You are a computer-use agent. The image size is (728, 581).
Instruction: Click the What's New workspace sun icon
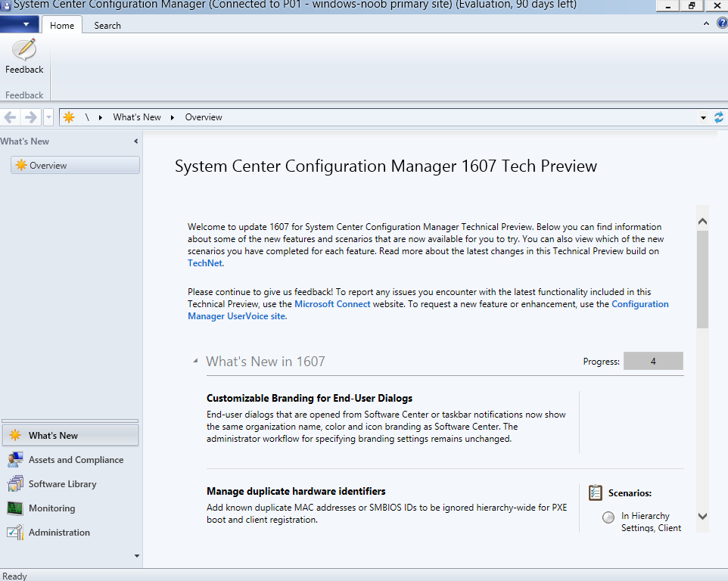[15, 435]
